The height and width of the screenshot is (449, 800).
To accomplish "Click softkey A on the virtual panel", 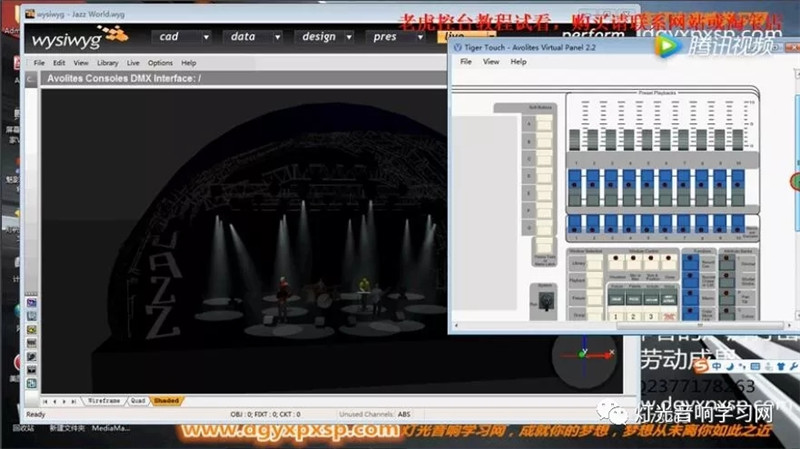I will point(544,123).
